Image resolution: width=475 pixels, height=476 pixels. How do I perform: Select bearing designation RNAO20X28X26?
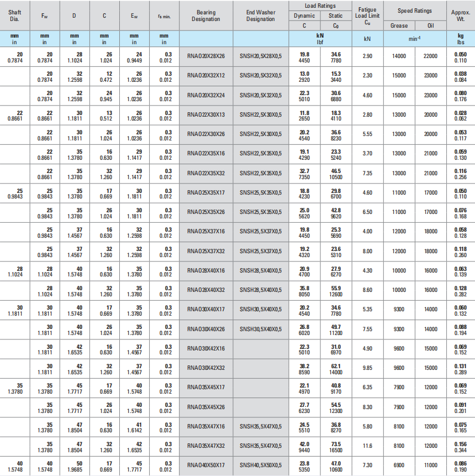206,56
